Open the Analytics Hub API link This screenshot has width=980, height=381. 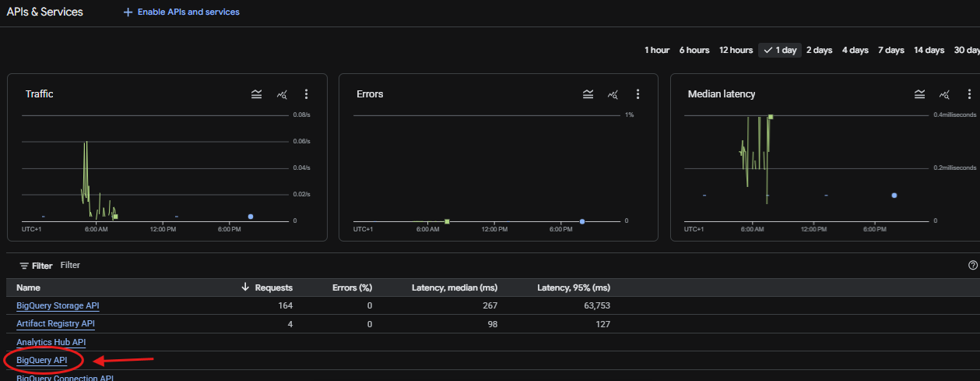pyautogui.click(x=51, y=342)
